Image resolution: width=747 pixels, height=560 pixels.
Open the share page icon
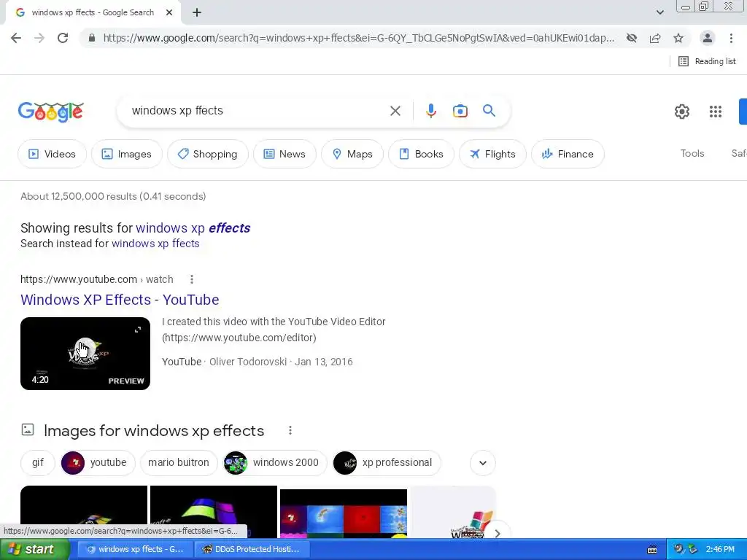(x=655, y=38)
